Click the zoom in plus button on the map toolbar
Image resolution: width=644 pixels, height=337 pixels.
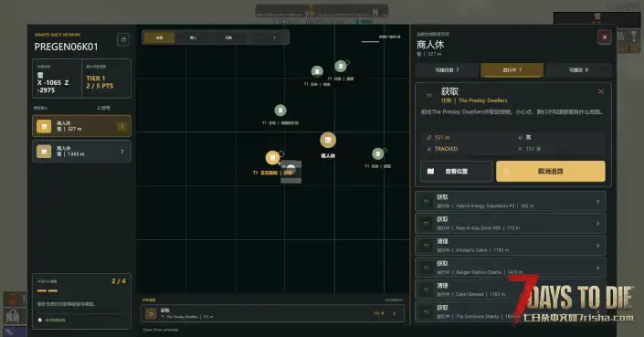[274, 37]
